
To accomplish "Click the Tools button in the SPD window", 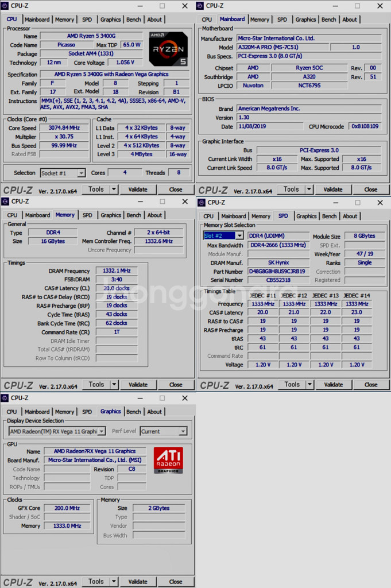I will pyautogui.click(x=292, y=385).
